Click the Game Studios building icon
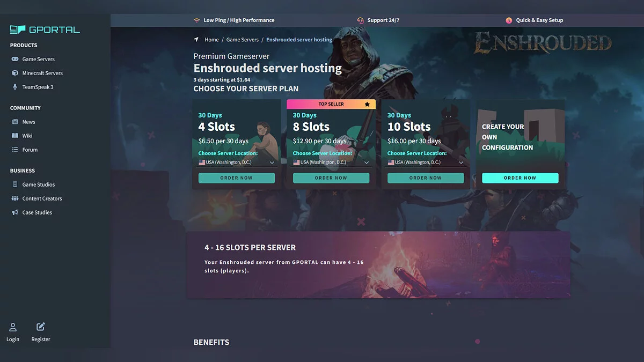 (15, 184)
